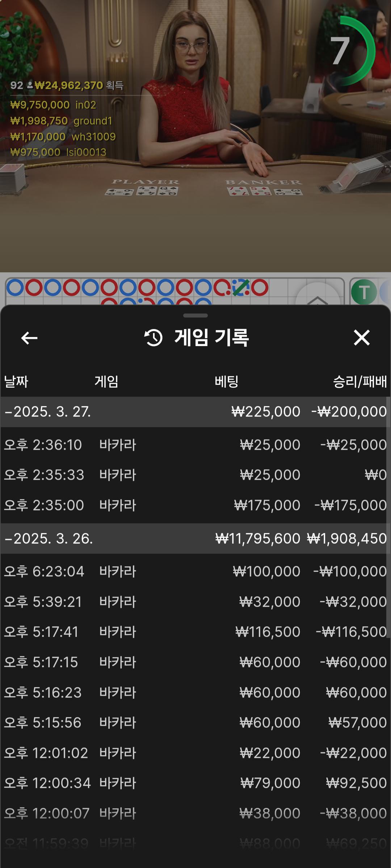
Task: Tap the Banker cards on the table
Action: click(x=265, y=191)
